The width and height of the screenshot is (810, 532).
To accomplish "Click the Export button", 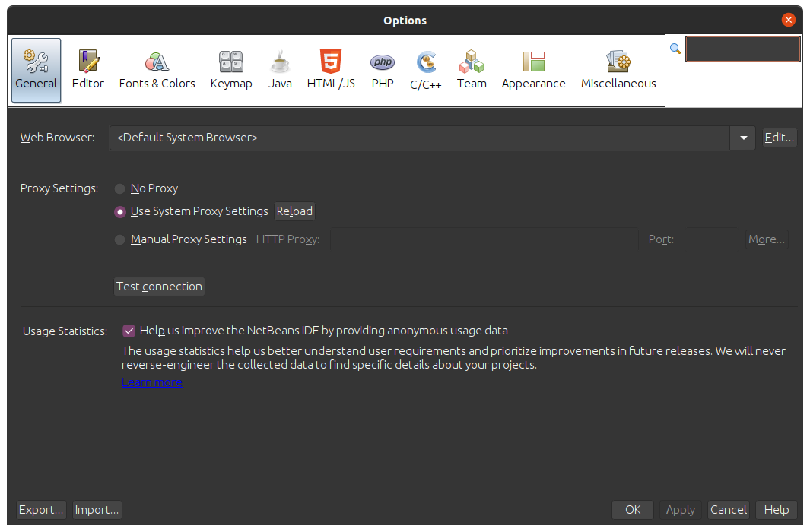I will (x=41, y=510).
